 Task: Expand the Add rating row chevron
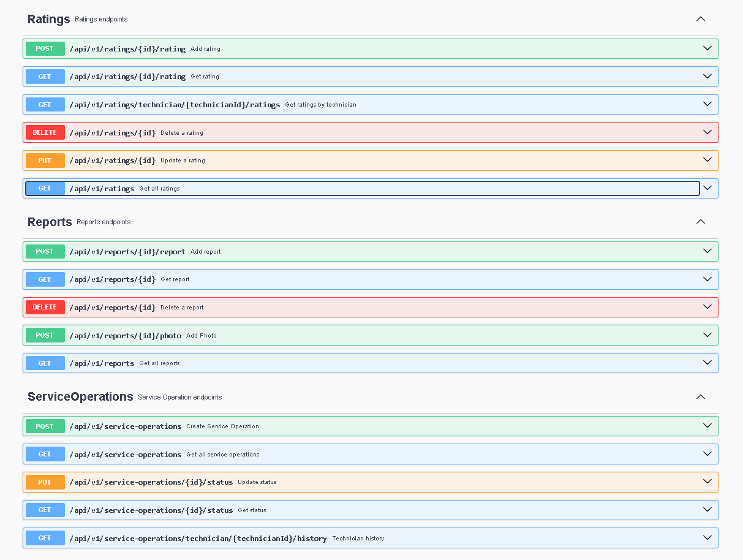[x=707, y=48]
